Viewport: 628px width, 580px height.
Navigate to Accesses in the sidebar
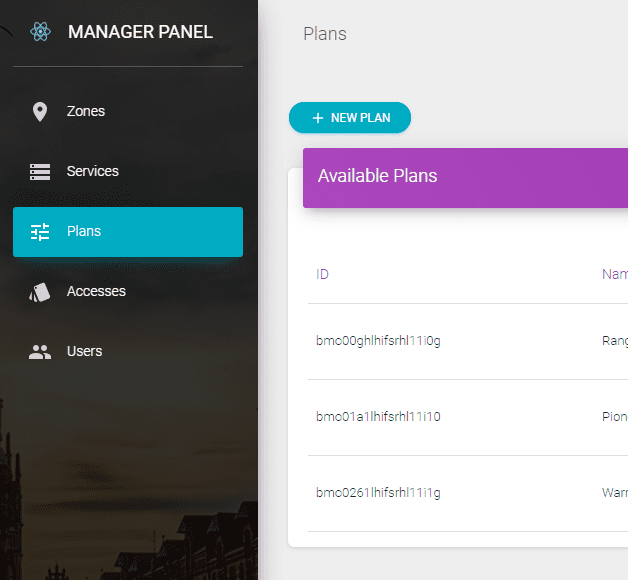[x=96, y=291]
